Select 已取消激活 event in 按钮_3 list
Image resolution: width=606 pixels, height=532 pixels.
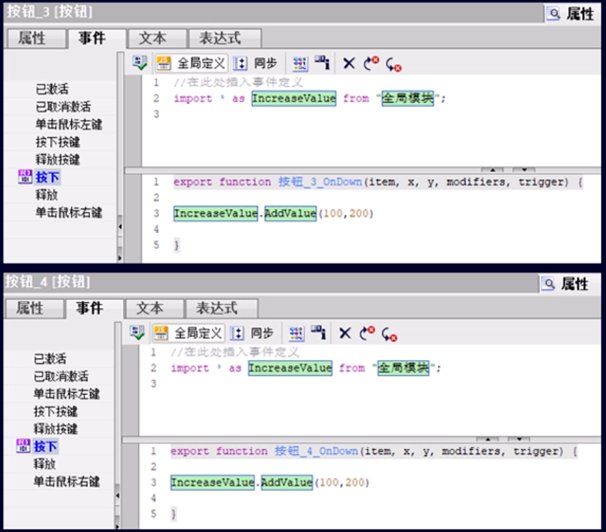click(x=63, y=107)
